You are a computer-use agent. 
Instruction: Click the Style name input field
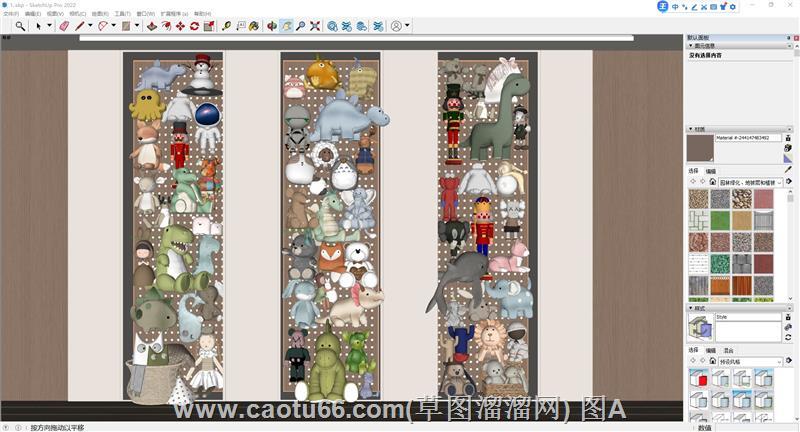coord(748,317)
